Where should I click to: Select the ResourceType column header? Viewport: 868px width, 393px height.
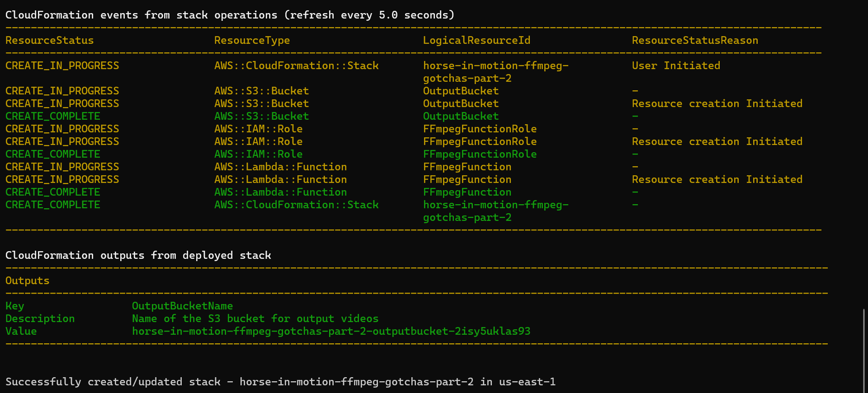pos(252,41)
